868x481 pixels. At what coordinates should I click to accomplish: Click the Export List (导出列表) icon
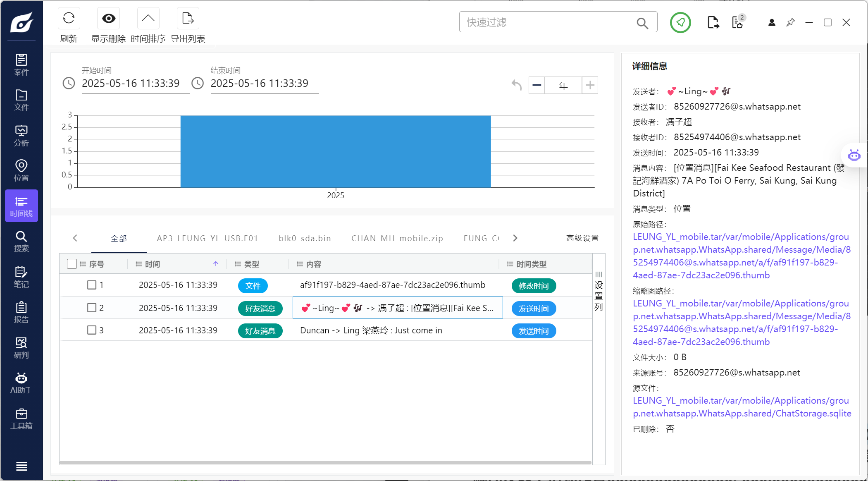click(x=188, y=19)
